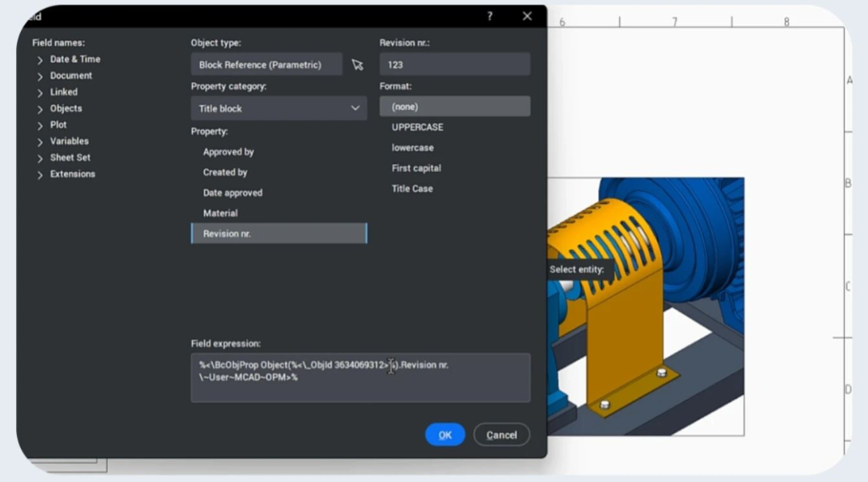Screen dimensions: 868x482
Task: Close the Field dialog window
Action: point(527,17)
